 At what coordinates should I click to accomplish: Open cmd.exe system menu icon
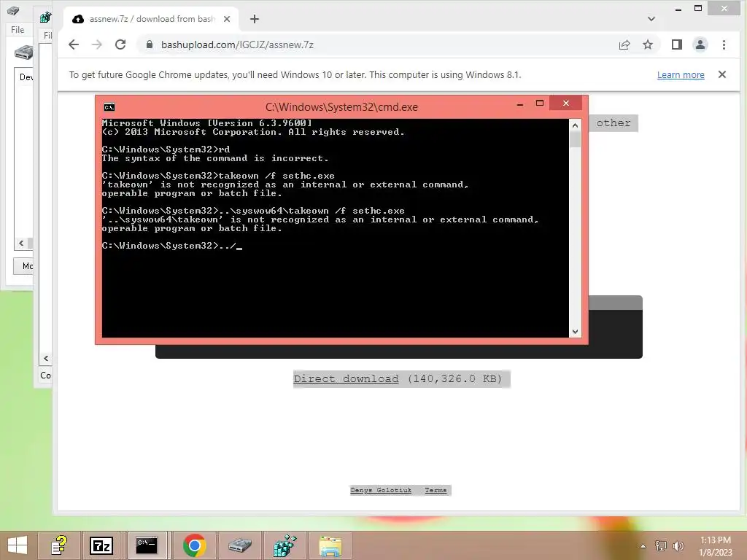(109, 107)
